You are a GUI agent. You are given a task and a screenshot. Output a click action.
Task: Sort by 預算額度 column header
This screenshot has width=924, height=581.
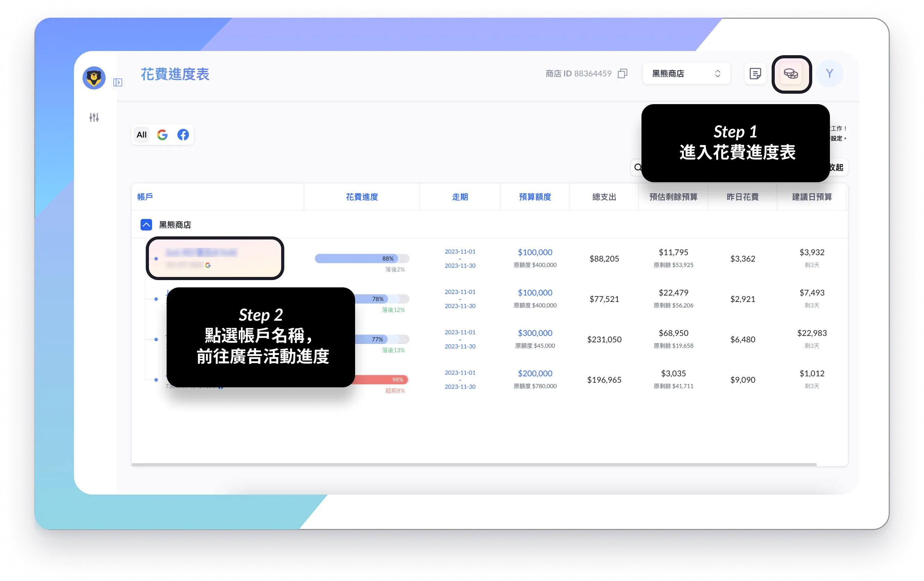coord(535,197)
